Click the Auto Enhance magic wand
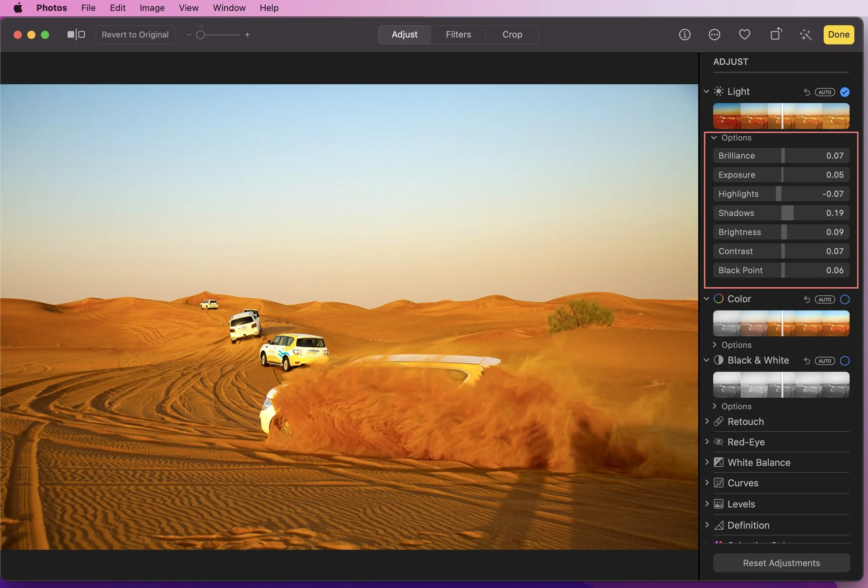The height and width of the screenshot is (588, 868). [806, 35]
